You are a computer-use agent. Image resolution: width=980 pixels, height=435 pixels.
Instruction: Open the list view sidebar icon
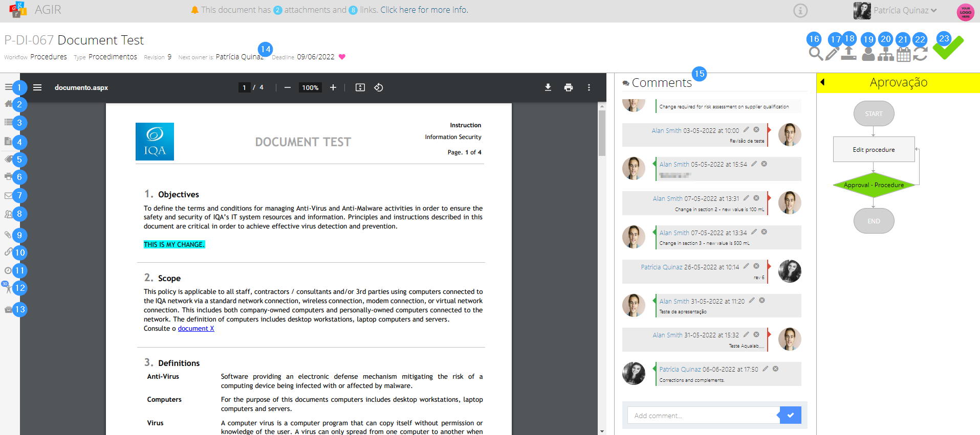[8, 122]
